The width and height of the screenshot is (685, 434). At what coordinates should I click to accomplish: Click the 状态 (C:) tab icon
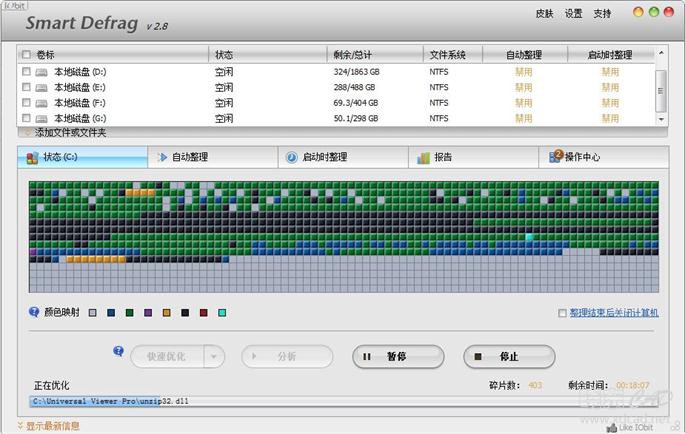[32, 158]
